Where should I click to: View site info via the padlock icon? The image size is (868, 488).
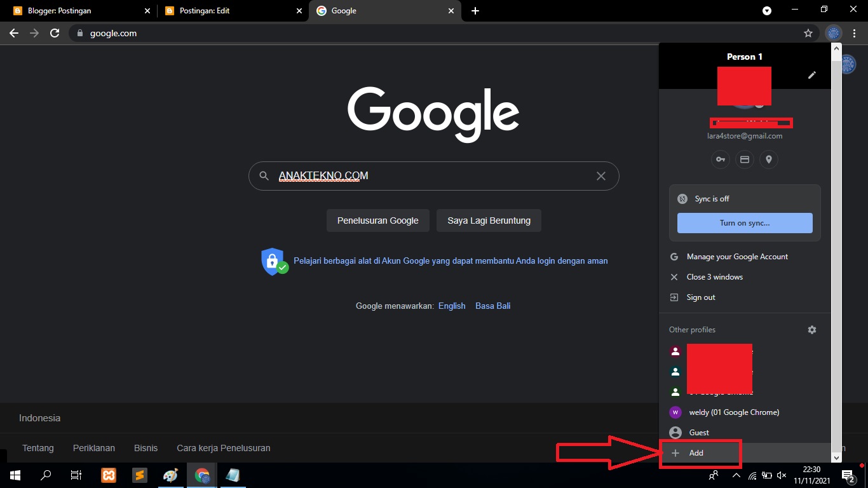pyautogui.click(x=79, y=33)
